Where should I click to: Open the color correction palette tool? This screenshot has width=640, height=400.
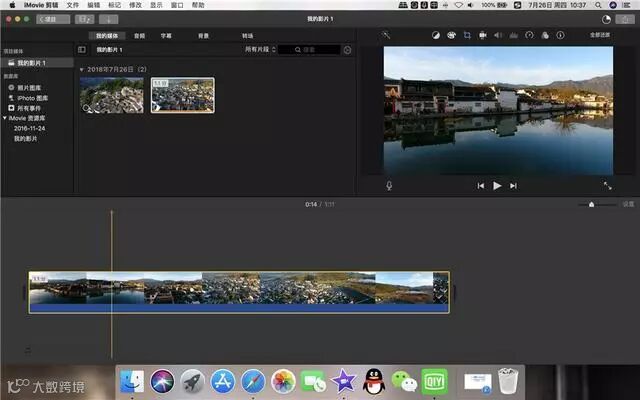point(451,34)
